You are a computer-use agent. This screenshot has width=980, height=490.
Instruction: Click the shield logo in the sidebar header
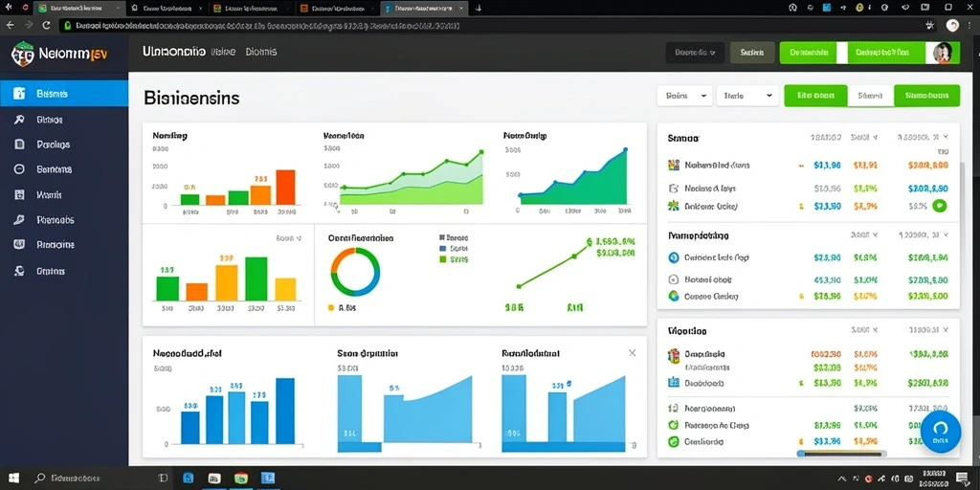pos(23,54)
